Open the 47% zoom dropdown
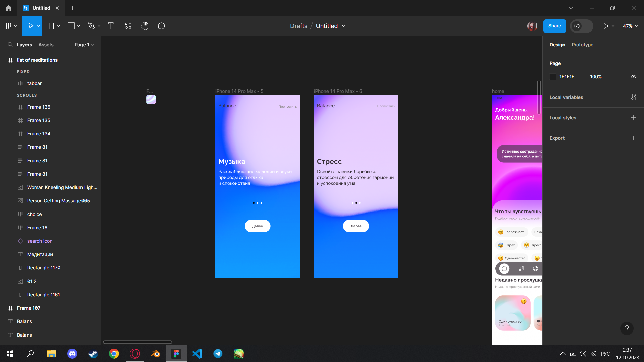Screen dimensions: 644x362 630,26
